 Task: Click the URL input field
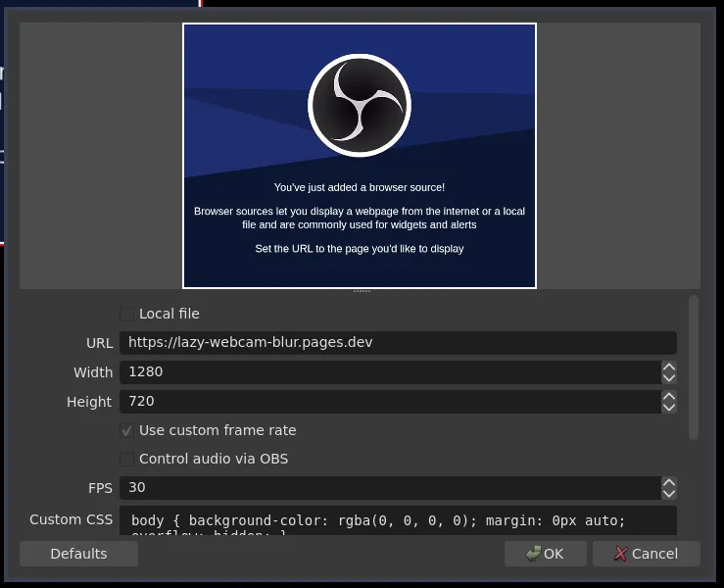tap(398, 343)
